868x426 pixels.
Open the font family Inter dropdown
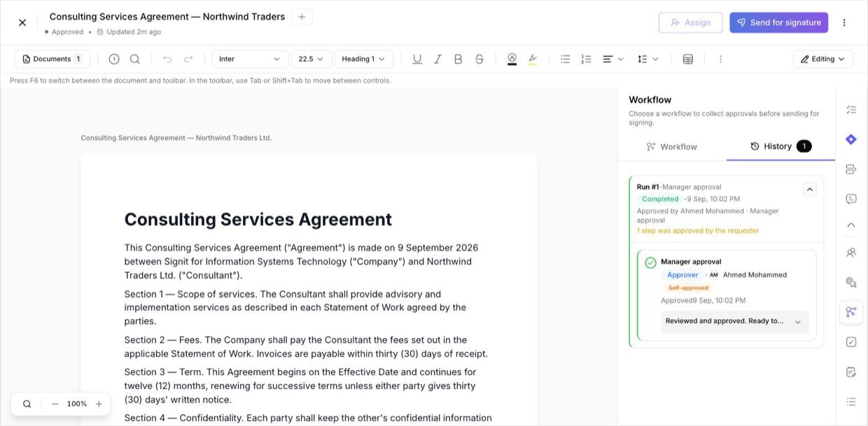(x=250, y=59)
